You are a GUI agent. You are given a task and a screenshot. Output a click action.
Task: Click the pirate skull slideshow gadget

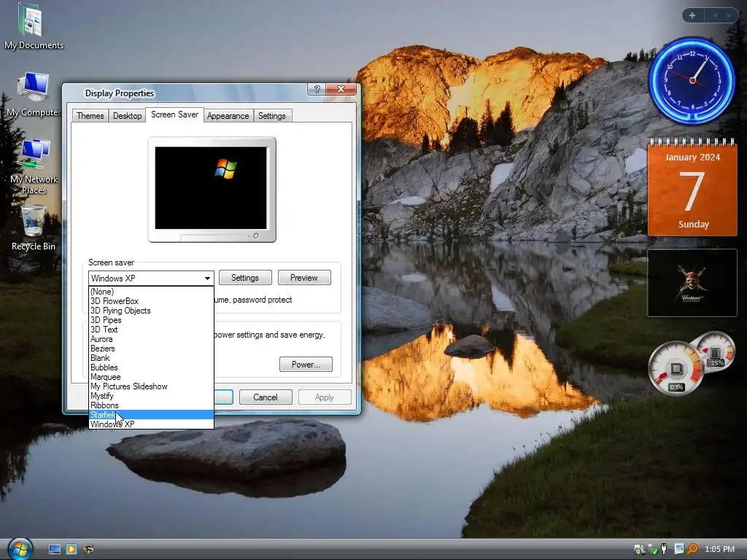coord(692,283)
